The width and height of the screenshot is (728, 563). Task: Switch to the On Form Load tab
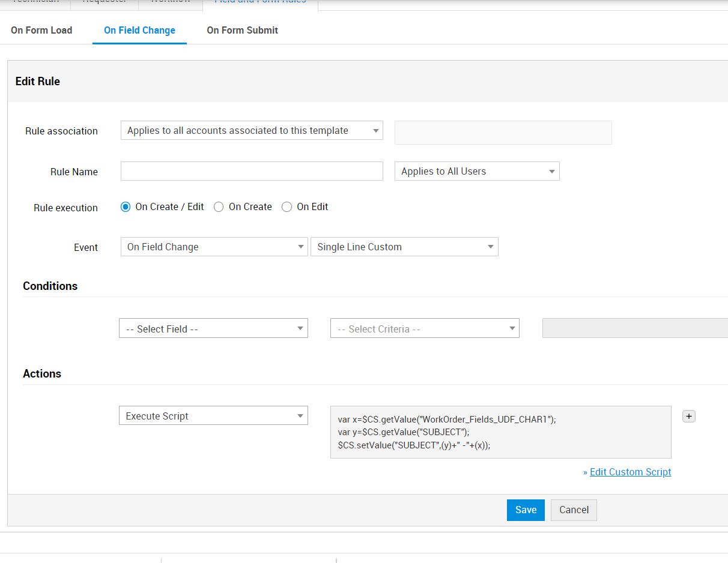coord(41,31)
